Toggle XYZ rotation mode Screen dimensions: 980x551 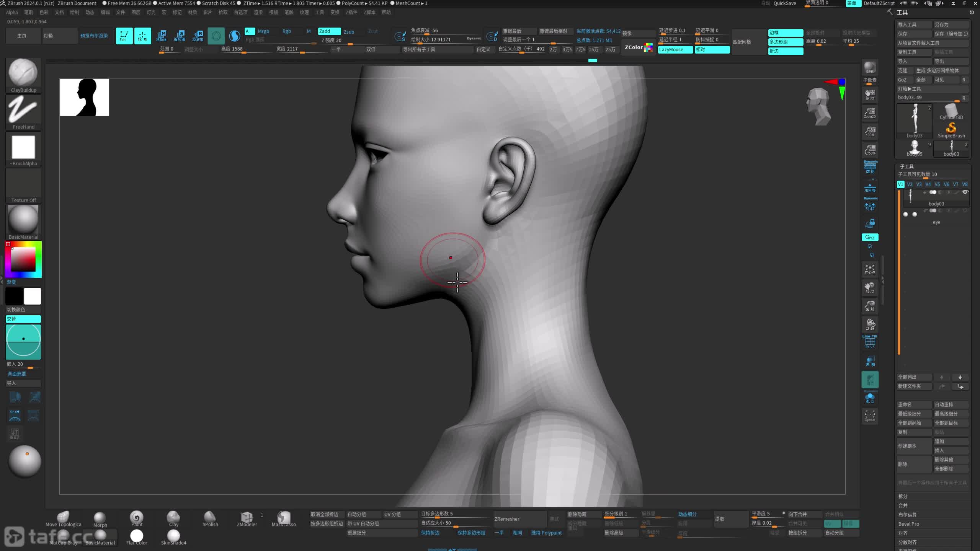[x=870, y=237]
